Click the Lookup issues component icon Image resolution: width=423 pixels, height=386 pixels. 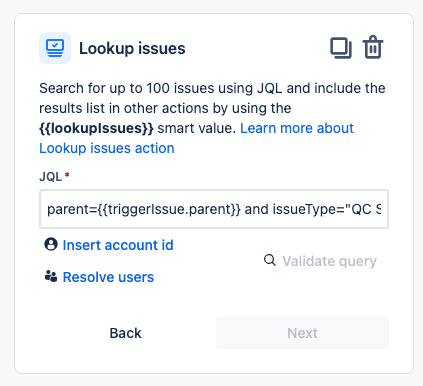[x=55, y=48]
